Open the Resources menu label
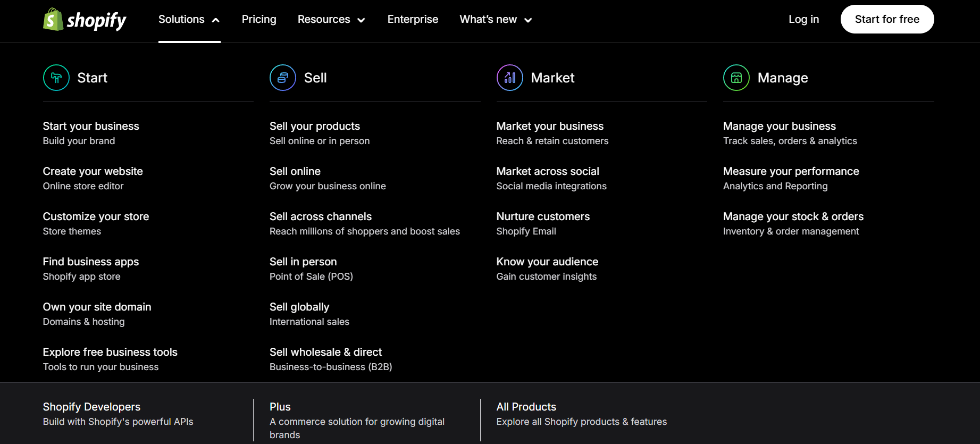980x444 pixels. pyautogui.click(x=324, y=19)
